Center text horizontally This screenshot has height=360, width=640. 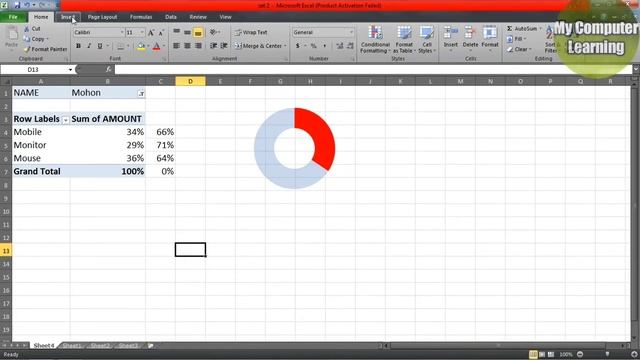[187, 46]
